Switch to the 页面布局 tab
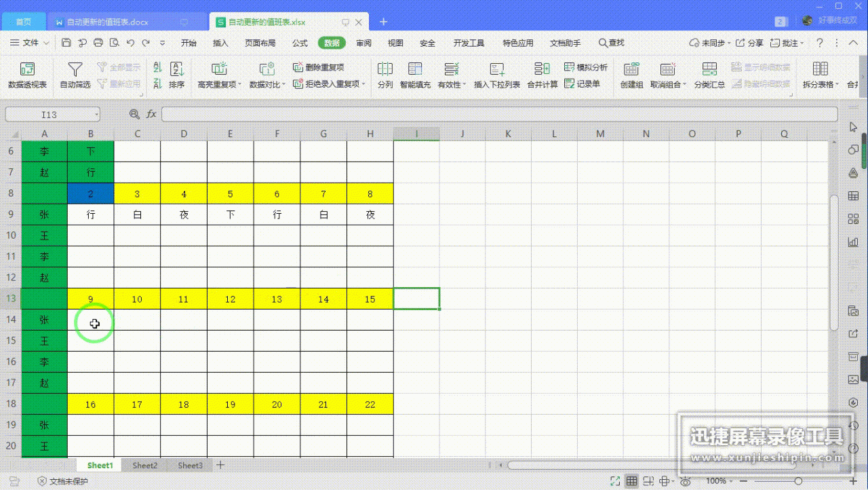Screen dimensions: 868x490 click(x=260, y=43)
